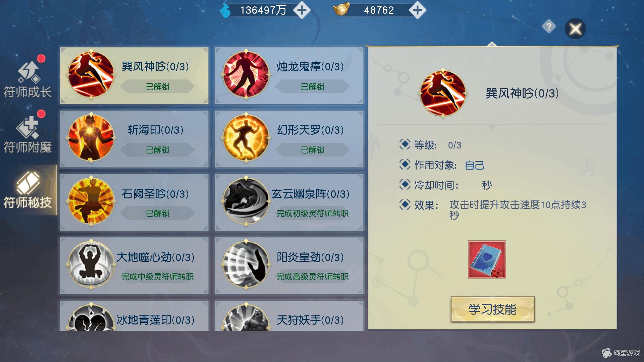
Task: Add more blue flame currency
Action: click(301, 10)
